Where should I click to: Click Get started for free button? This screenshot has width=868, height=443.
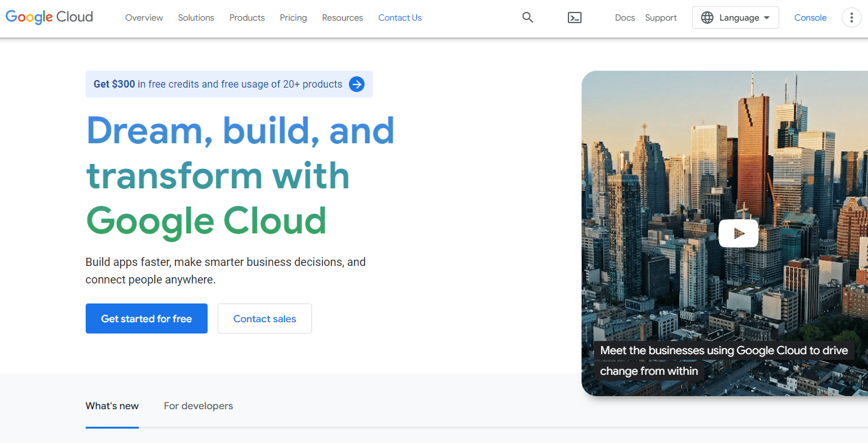click(x=146, y=318)
